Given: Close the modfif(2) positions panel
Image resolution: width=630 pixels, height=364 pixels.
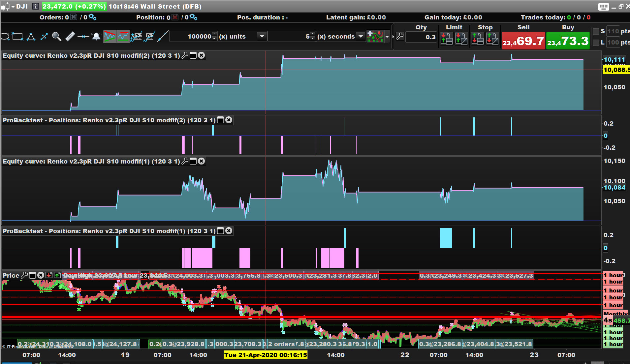Looking at the screenshot, I should (229, 120).
